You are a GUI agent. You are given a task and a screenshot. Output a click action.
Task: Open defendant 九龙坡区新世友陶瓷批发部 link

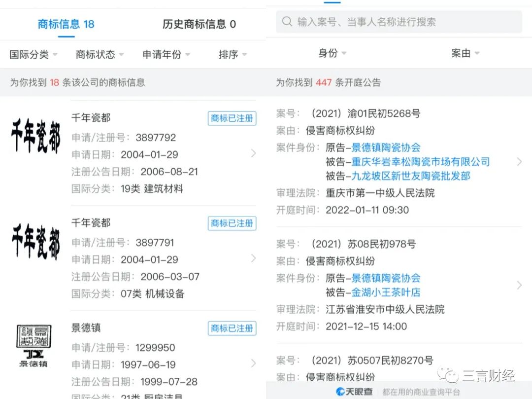411,176
